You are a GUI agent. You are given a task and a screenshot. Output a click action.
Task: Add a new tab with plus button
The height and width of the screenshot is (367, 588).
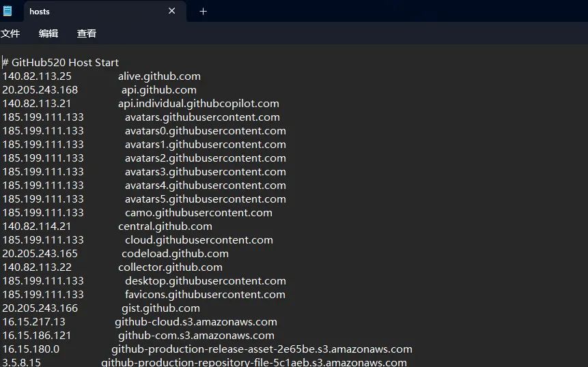pyautogui.click(x=203, y=11)
